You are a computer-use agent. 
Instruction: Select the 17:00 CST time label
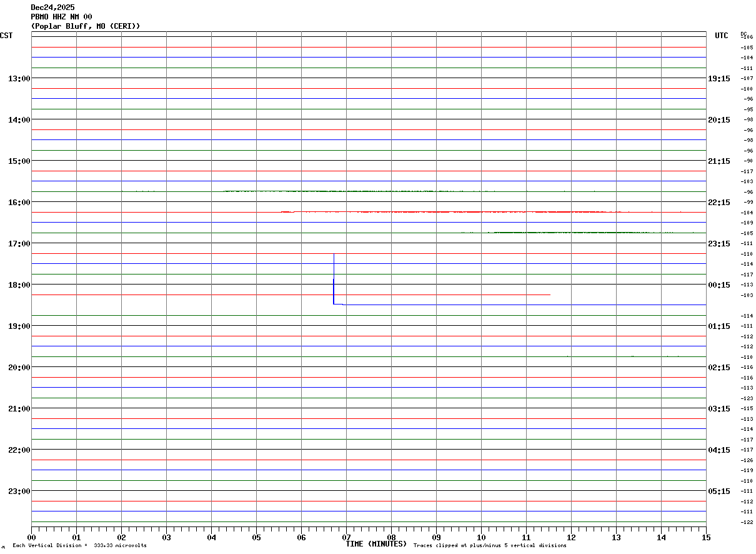19,243
